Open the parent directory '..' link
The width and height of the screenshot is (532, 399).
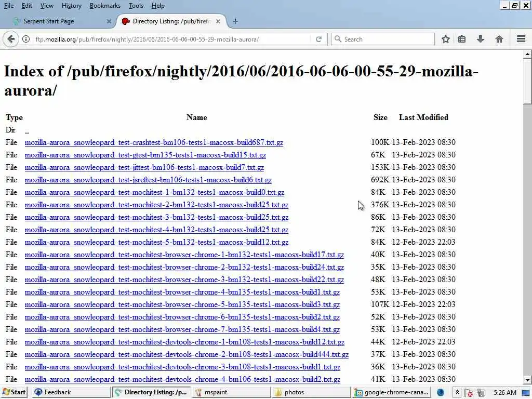pyautogui.click(x=27, y=130)
